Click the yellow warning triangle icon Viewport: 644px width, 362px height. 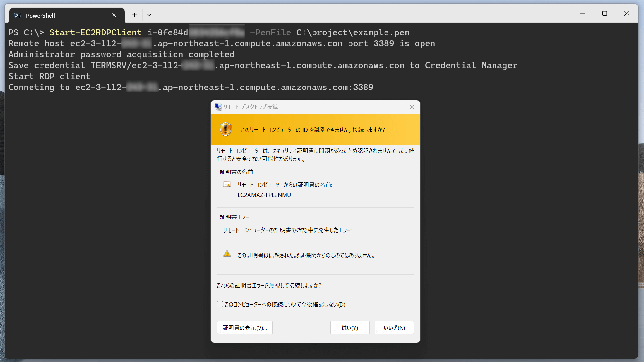tap(227, 254)
